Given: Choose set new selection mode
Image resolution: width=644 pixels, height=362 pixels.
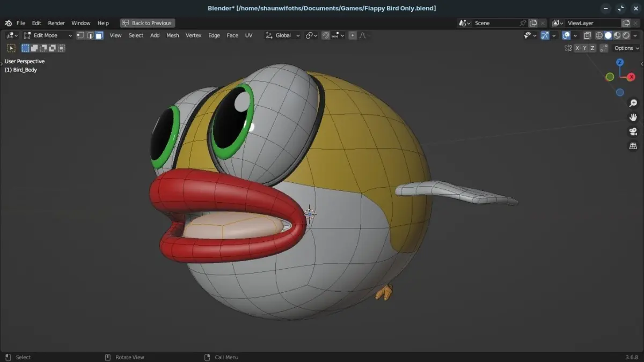Looking at the screenshot, I should pyautogui.click(x=25, y=48).
